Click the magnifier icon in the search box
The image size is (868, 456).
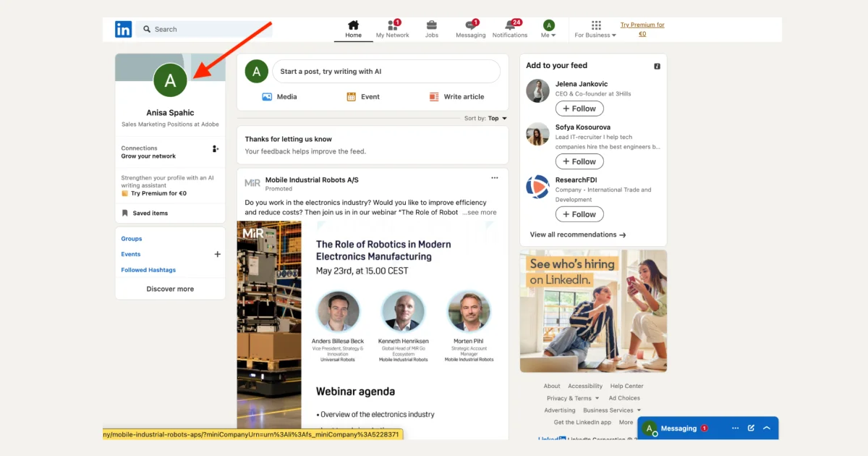(147, 29)
